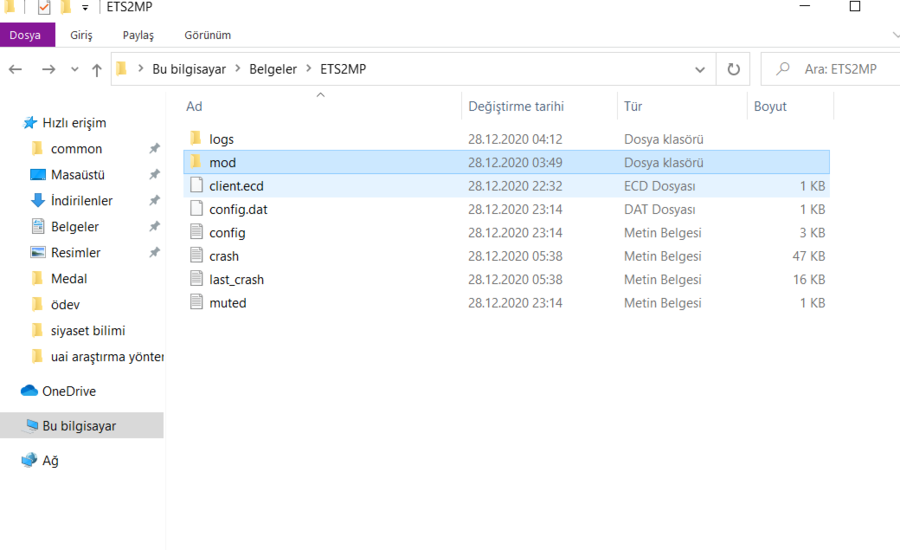Select the crash text file icon
Image resolution: width=900 pixels, height=550 pixels.
[x=196, y=255]
